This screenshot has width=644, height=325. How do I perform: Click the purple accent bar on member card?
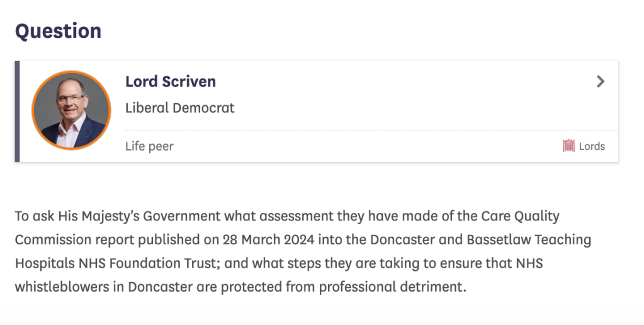coord(18,111)
